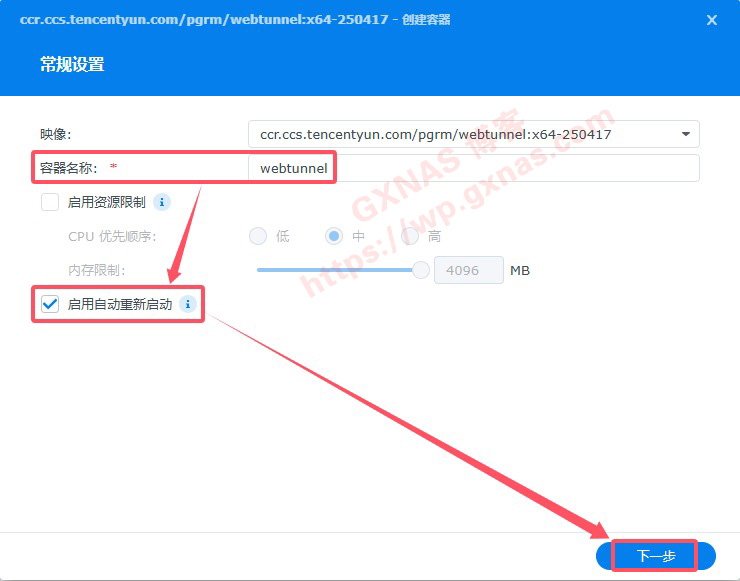This screenshot has height=581, width=740.
Task: Click the 容器名称 input field
Action: [x=474, y=168]
